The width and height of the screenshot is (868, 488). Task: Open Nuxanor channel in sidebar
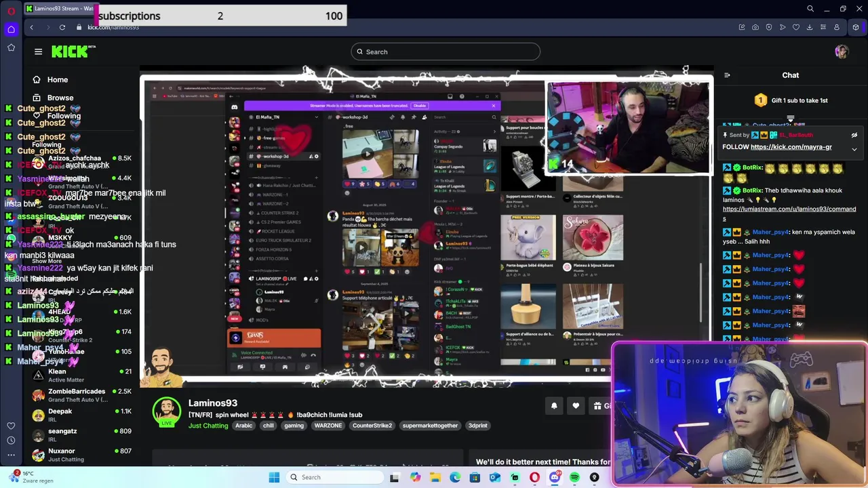(81, 454)
